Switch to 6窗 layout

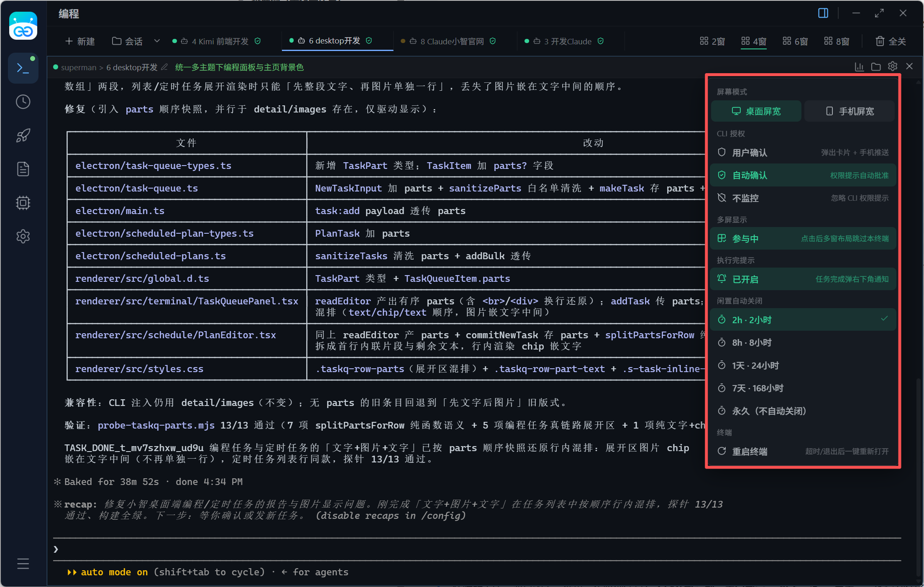click(x=795, y=41)
